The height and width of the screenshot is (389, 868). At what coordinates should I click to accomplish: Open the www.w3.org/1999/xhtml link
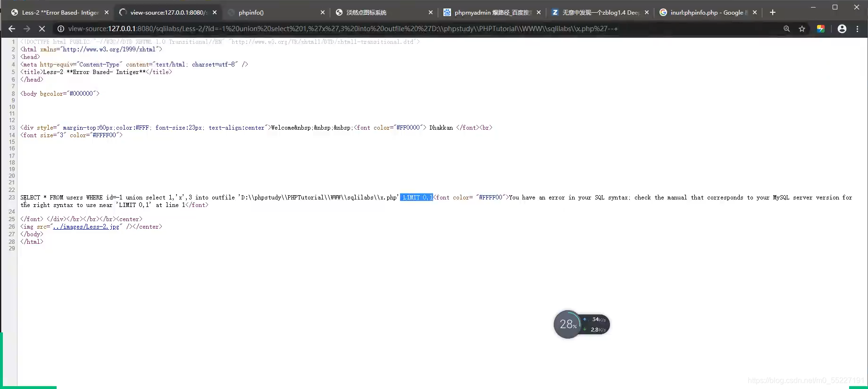point(109,50)
